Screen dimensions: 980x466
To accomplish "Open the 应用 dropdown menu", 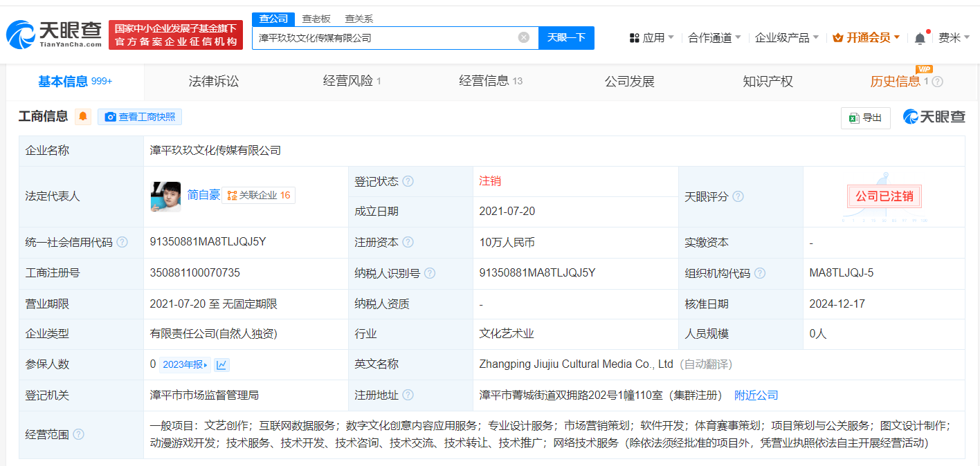I will 651,37.
